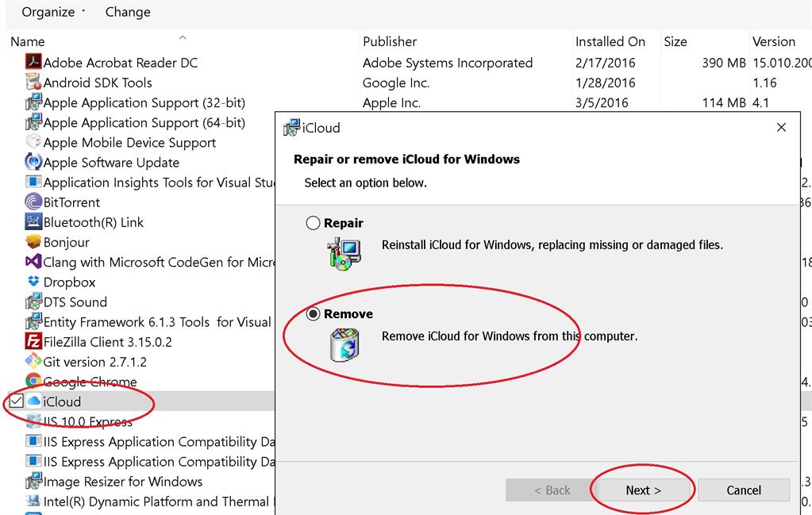The image size is (812, 515).
Task: Select the Bonjour package icon
Action: coord(33,242)
